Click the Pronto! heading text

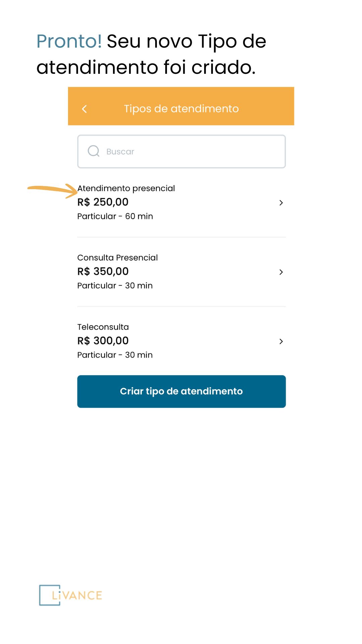[x=69, y=41]
